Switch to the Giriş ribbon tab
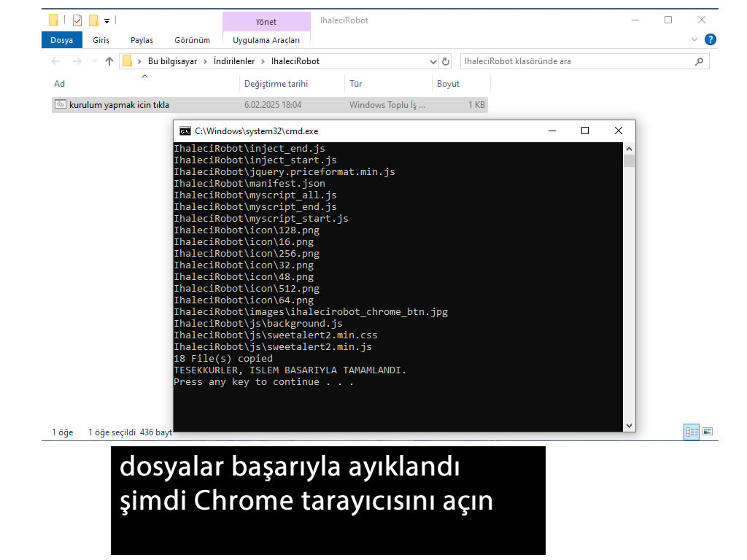This screenshot has width=747, height=560. click(x=101, y=40)
